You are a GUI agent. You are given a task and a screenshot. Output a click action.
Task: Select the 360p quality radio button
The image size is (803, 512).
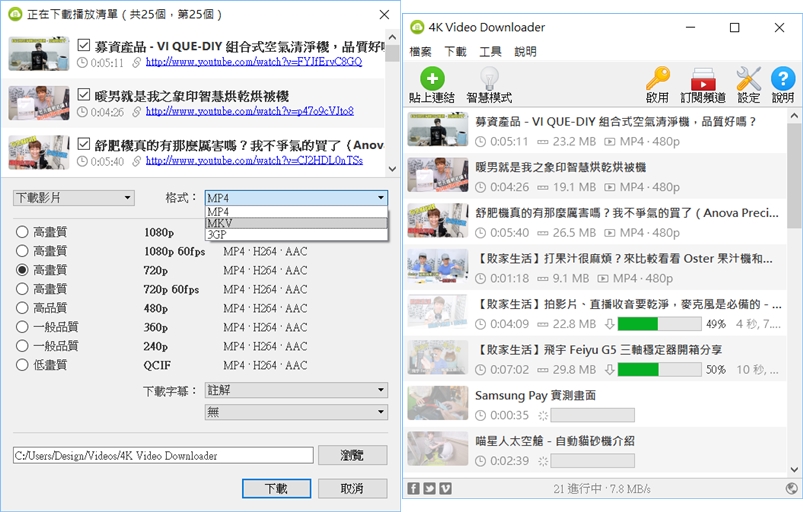pos(22,327)
